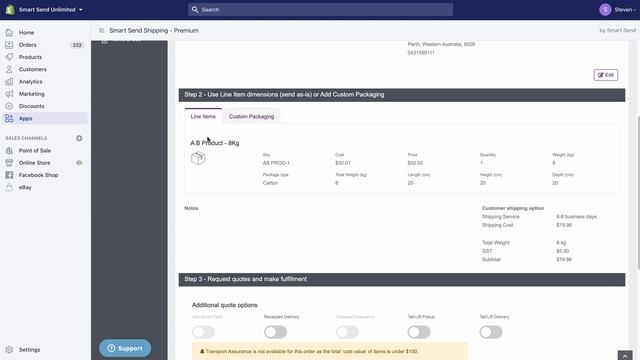Open Home in the sidebar

click(x=26, y=32)
